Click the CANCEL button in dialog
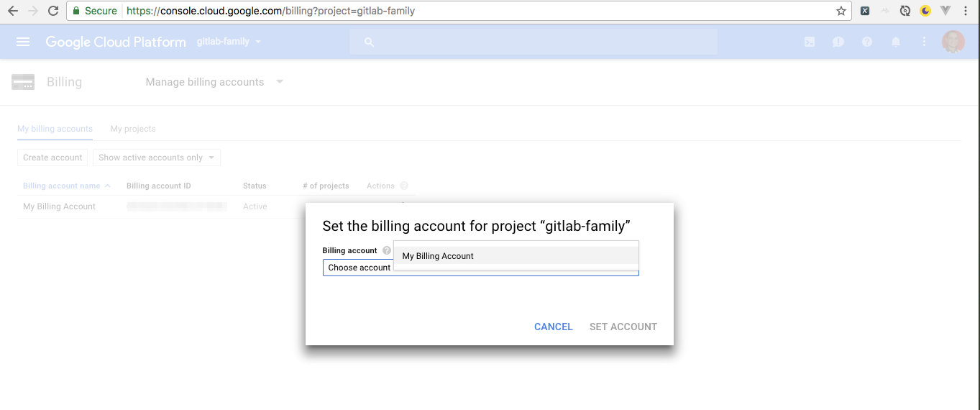The height and width of the screenshot is (410, 980). coord(554,327)
